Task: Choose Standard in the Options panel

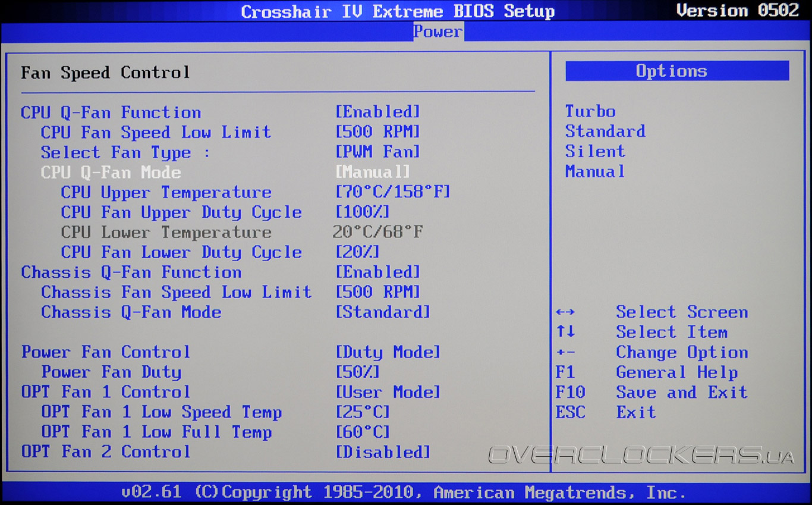Action: 605,131
